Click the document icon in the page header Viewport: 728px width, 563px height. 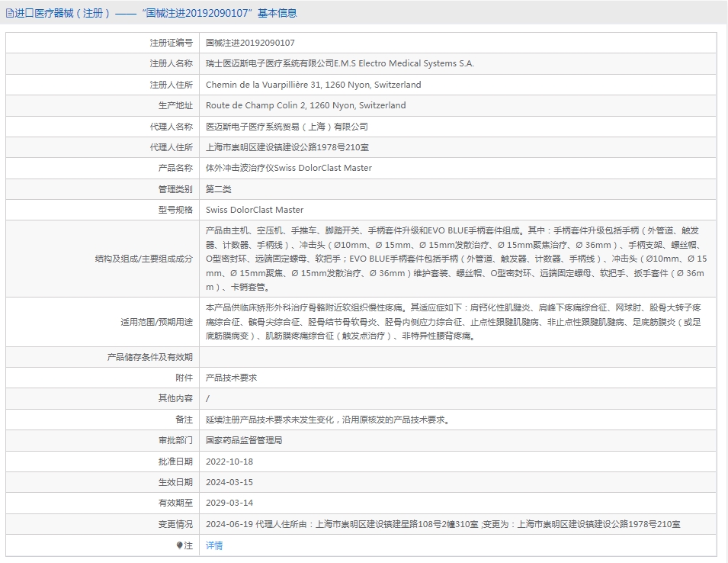coord(9,14)
